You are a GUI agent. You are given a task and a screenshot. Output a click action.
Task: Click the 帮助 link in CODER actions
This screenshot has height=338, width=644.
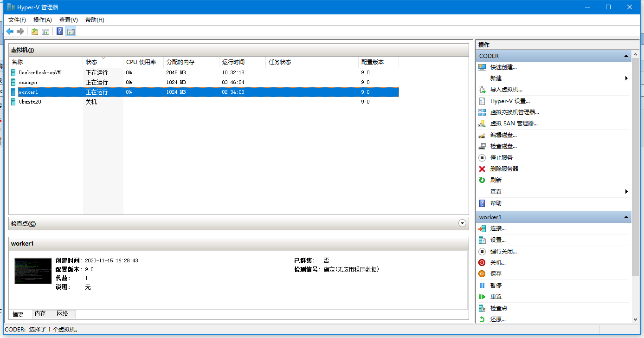(x=496, y=203)
